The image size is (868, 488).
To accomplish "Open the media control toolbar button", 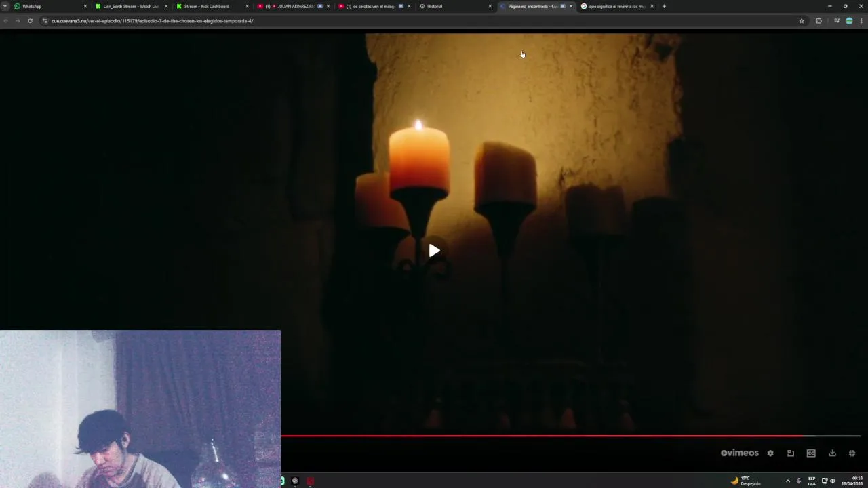I will tap(837, 21).
